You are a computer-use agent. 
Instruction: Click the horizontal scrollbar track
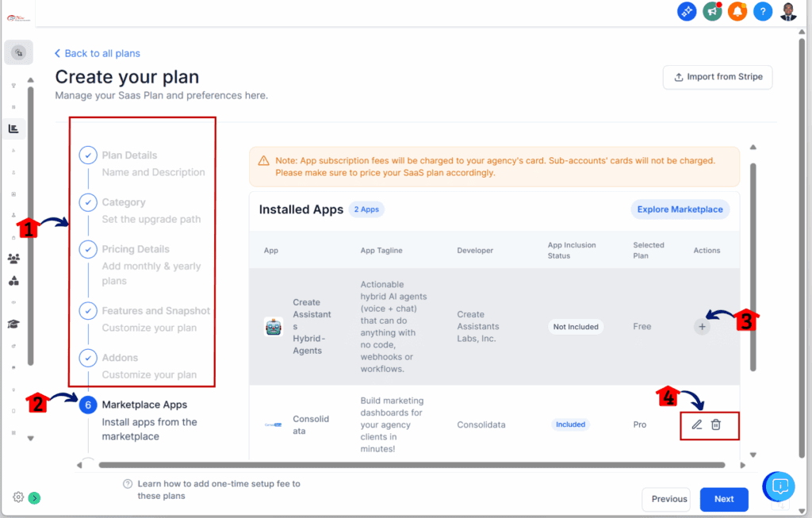(412, 465)
